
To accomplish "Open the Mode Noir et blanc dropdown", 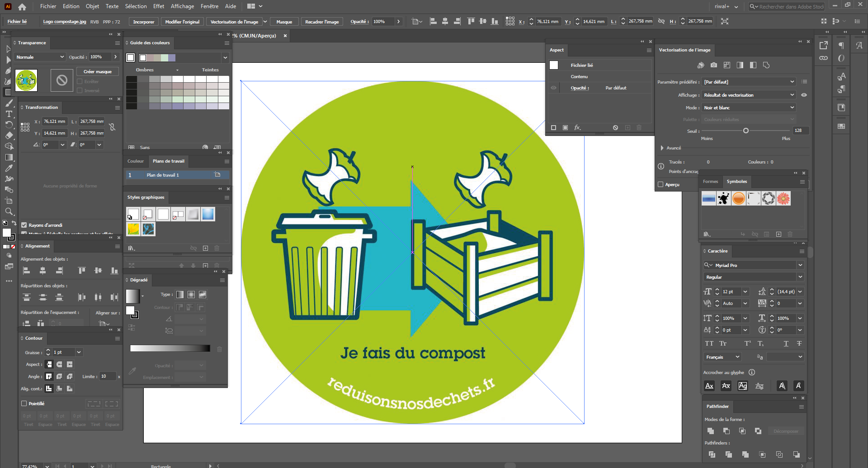I will pos(749,108).
